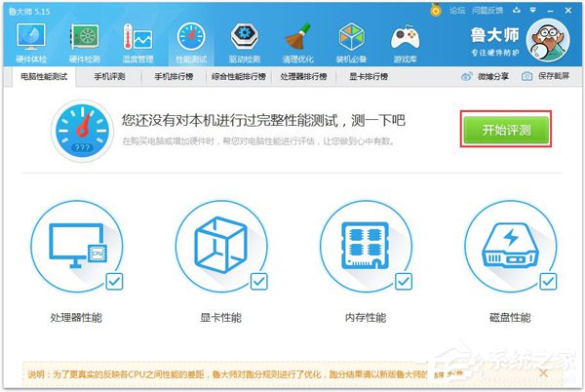Click the graphics card cube icon
Viewport: 585px width, 392px height.
pos(221,245)
